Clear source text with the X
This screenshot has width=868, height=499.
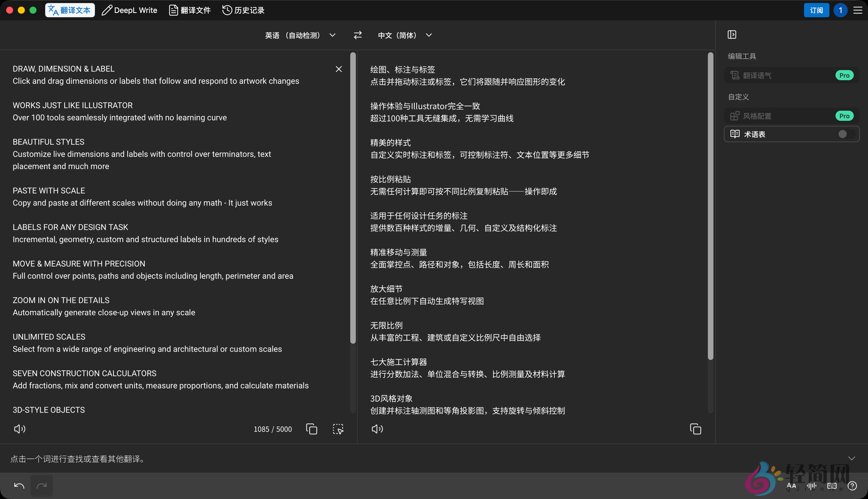(x=339, y=69)
